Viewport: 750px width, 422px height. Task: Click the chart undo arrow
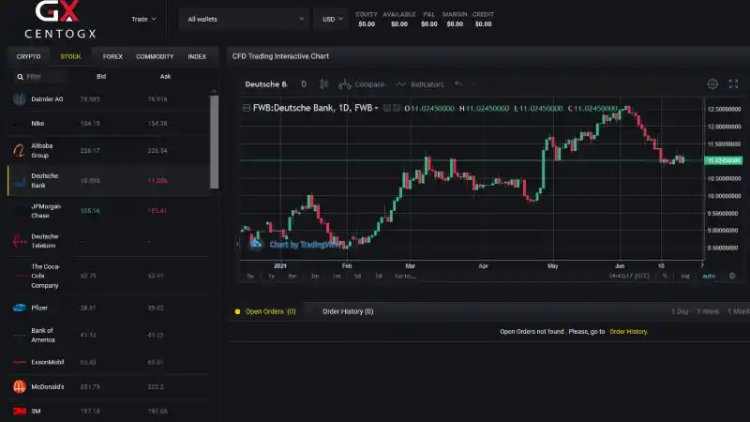tap(458, 84)
